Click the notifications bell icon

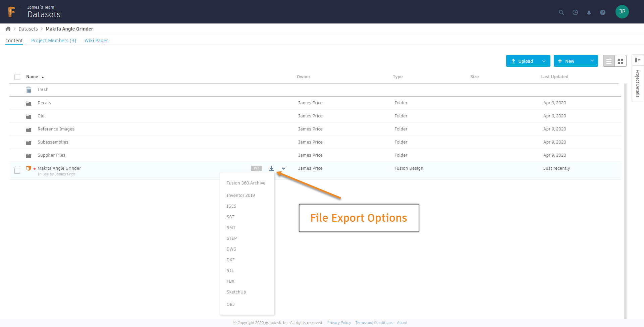pyautogui.click(x=589, y=12)
